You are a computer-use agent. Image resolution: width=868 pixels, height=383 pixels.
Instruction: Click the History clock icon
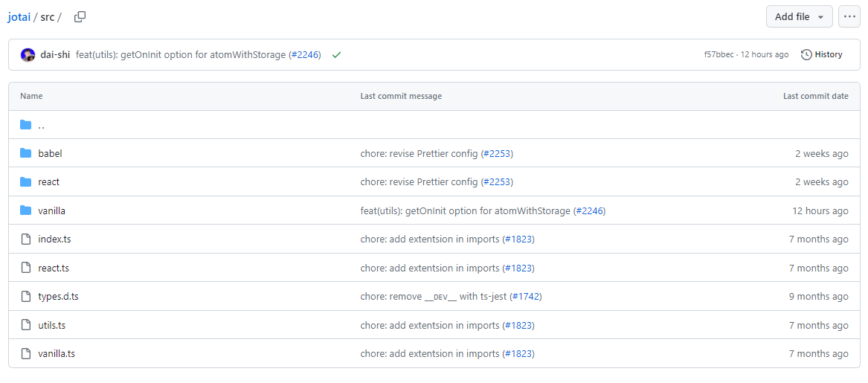click(x=806, y=54)
